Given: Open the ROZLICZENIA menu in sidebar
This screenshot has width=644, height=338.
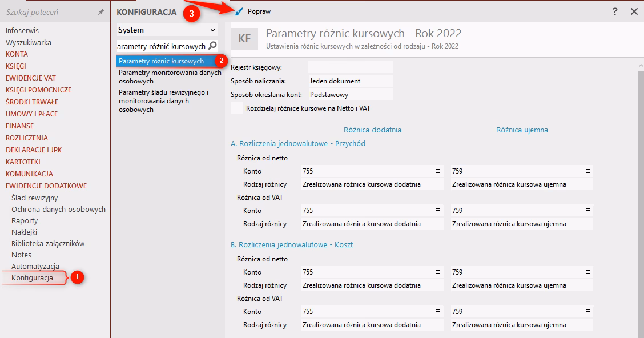Looking at the screenshot, I should click(27, 138).
